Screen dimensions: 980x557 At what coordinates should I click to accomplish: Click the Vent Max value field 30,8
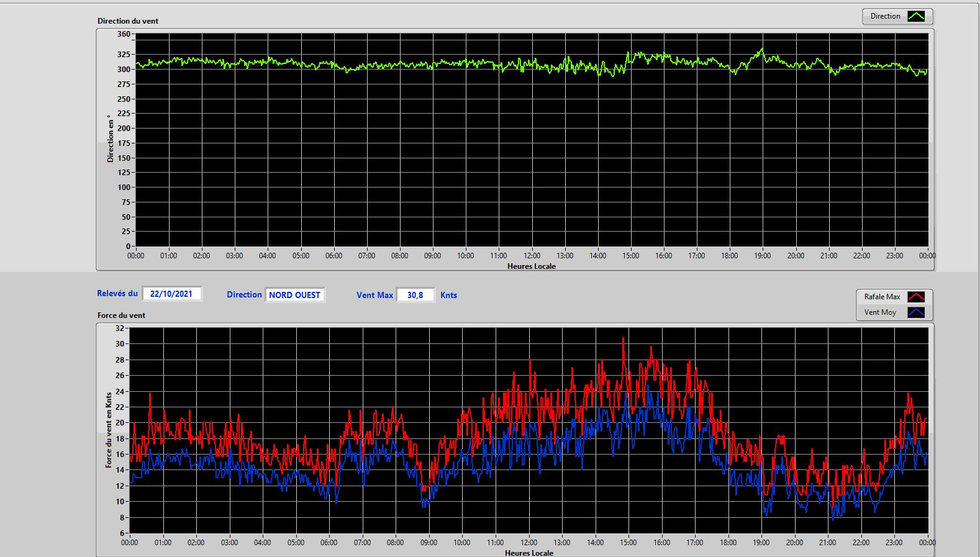point(415,295)
